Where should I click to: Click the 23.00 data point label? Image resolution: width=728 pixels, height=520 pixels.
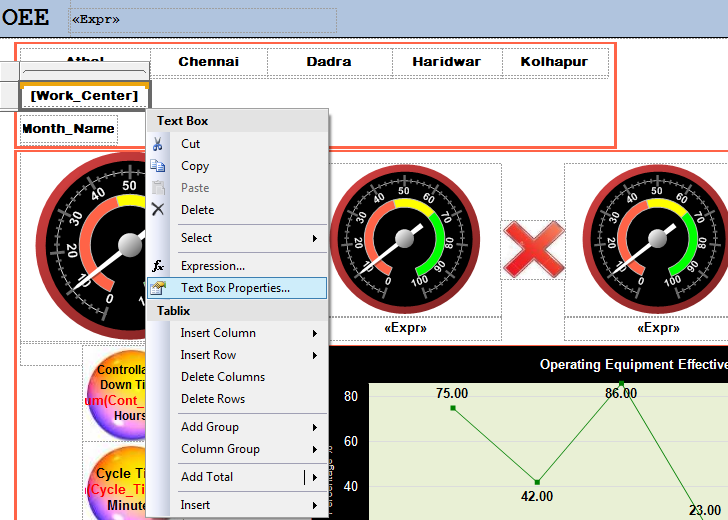click(x=705, y=511)
